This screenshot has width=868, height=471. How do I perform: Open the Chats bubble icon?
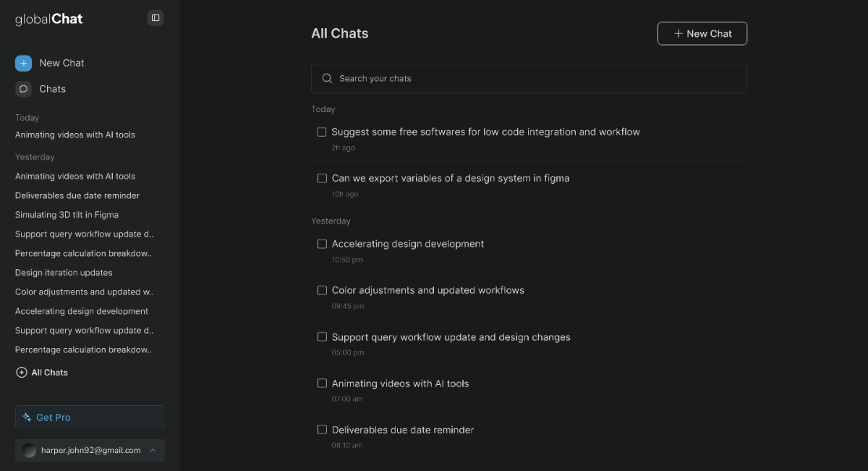[x=23, y=89]
